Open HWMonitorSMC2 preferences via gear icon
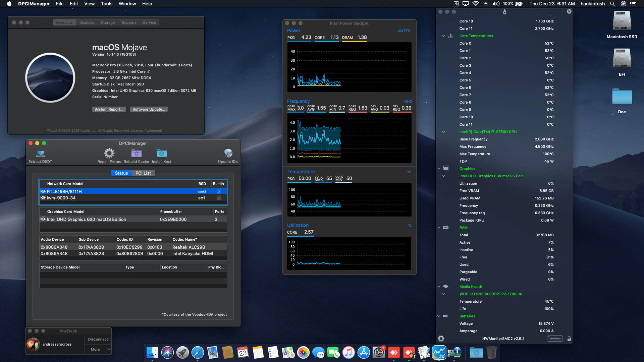 (441, 339)
